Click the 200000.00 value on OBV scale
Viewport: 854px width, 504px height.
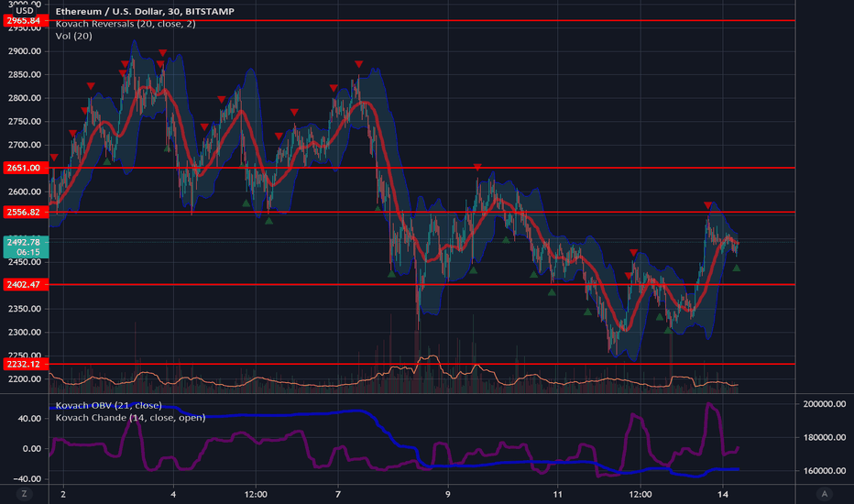pos(824,404)
